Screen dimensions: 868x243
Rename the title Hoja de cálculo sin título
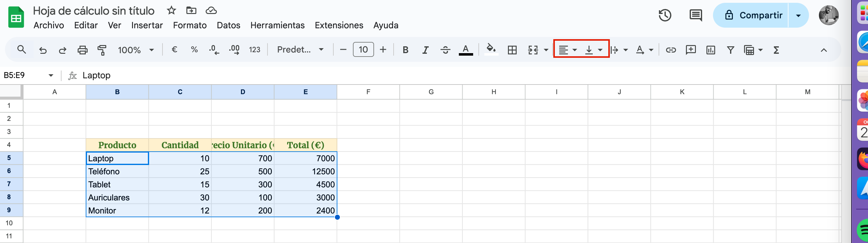(x=94, y=11)
